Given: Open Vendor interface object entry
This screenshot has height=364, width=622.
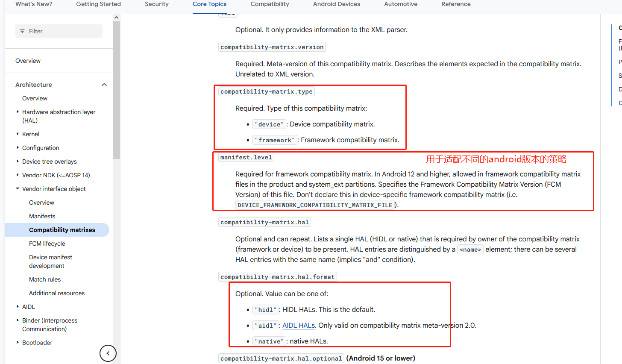Looking at the screenshot, I should [54, 189].
